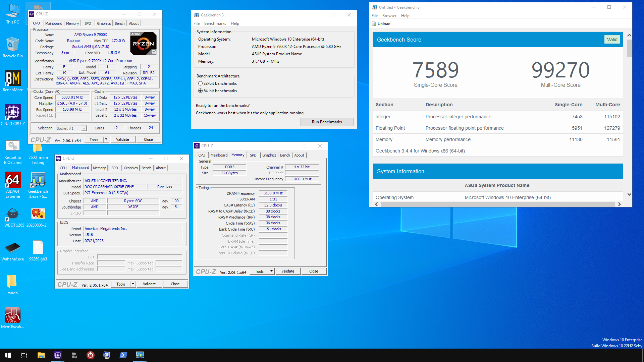Click the Run Benchmarks button
This screenshot has height=362, width=644.
coord(327,122)
